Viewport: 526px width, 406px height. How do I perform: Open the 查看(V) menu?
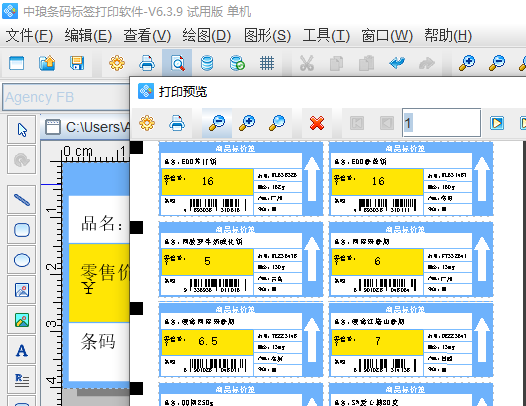[147, 35]
